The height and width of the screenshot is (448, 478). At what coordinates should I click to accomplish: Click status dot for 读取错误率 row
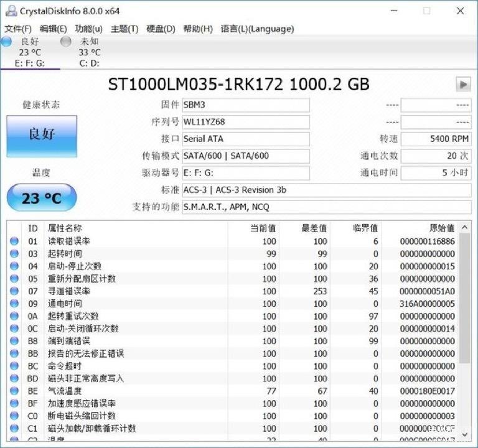pyautogui.click(x=14, y=241)
